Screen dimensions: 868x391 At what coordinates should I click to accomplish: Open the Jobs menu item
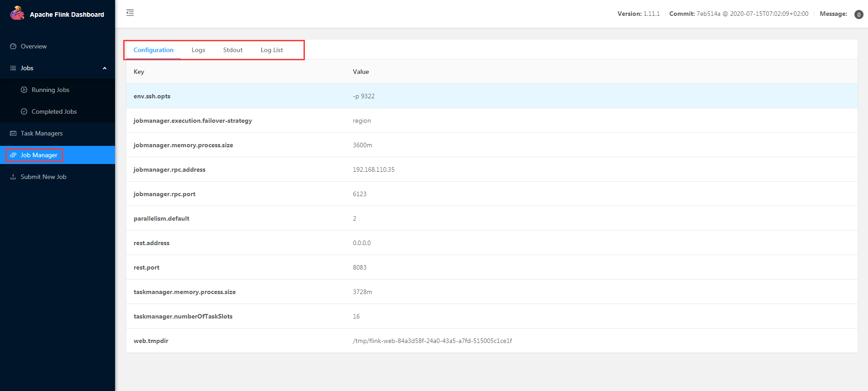click(58, 68)
